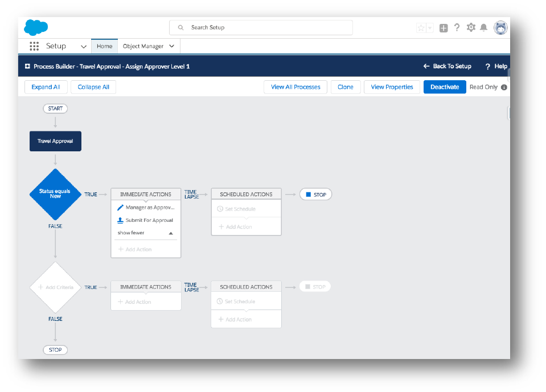
Task: Click the Read Only info icon
Action: pyautogui.click(x=504, y=87)
